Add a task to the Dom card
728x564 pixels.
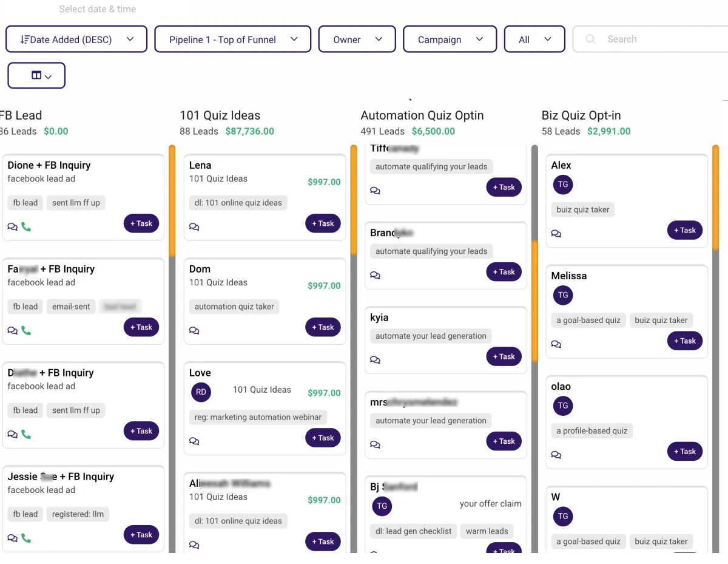tap(323, 327)
